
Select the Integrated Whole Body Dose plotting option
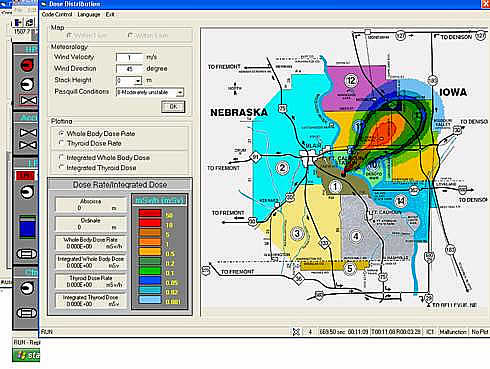tap(61, 157)
